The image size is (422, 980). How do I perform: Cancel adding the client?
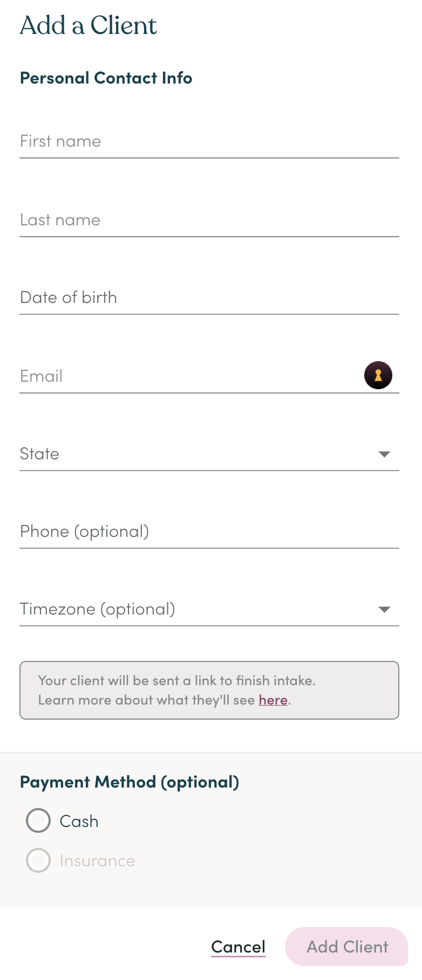(238, 947)
